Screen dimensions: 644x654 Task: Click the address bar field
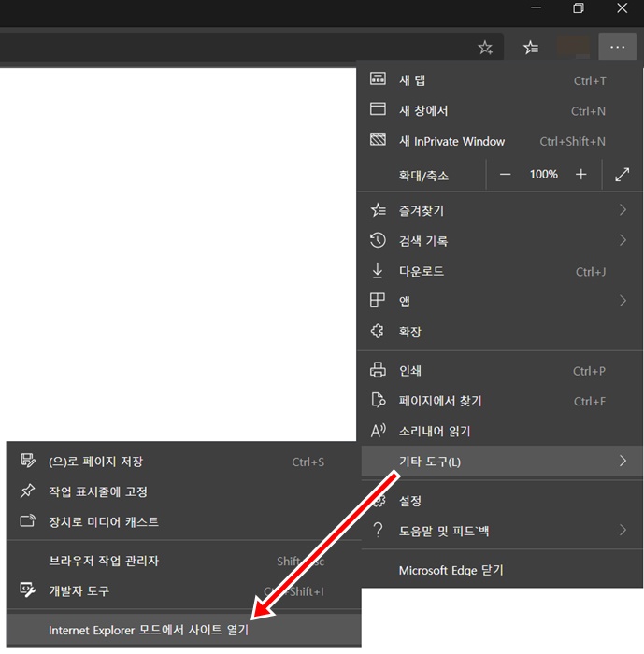(250, 47)
